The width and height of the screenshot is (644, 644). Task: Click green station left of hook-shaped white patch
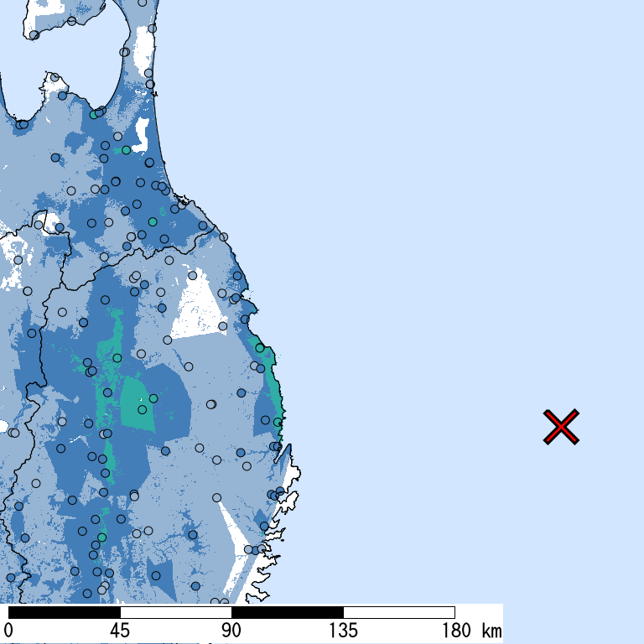pyautogui.click(x=126, y=150)
